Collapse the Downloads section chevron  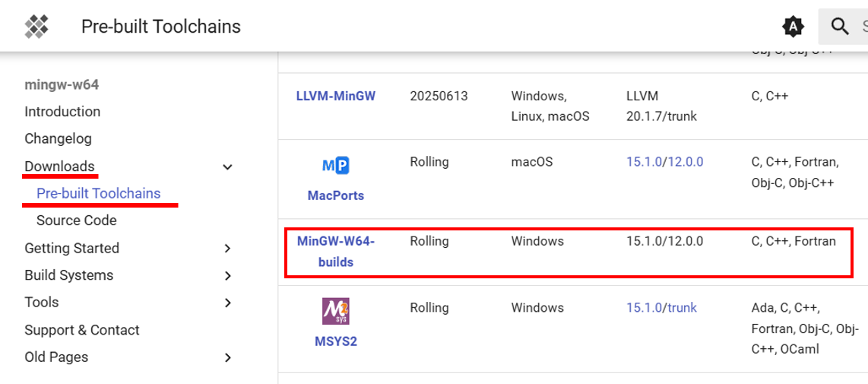(x=227, y=167)
